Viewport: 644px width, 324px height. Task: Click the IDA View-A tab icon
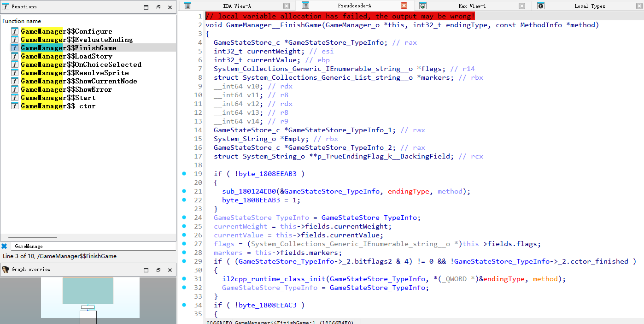tap(187, 6)
